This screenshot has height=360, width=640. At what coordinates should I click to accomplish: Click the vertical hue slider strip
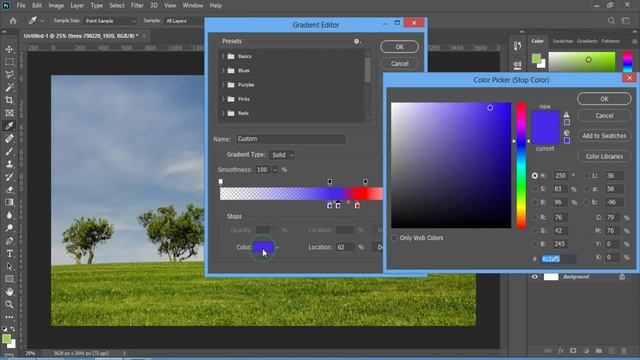point(521,165)
